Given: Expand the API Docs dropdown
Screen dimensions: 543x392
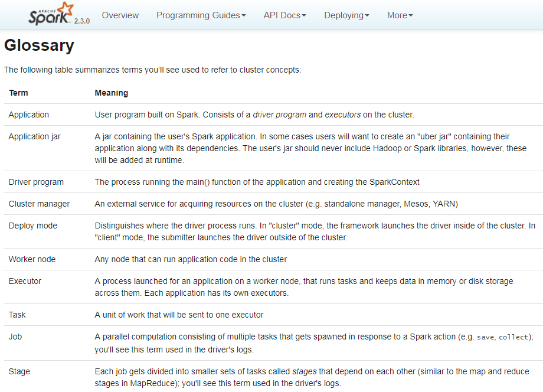Looking at the screenshot, I should 285,15.
